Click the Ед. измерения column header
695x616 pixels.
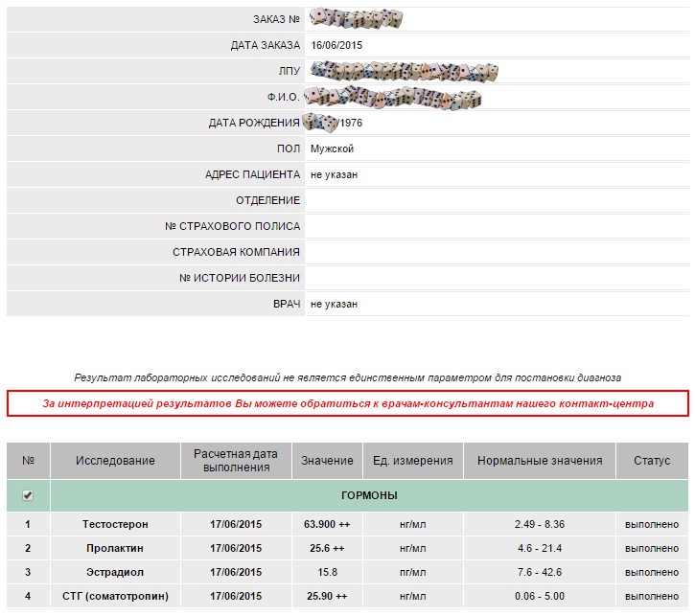coord(412,461)
